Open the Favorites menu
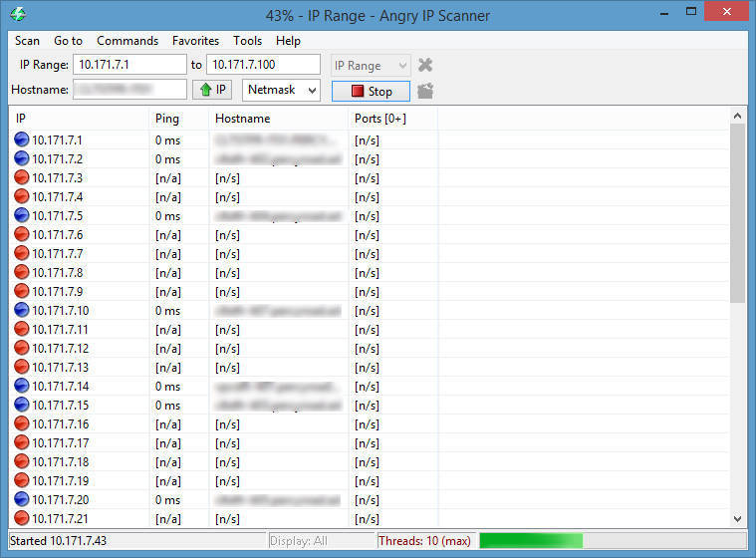The width and height of the screenshot is (756, 558). click(195, 41)
